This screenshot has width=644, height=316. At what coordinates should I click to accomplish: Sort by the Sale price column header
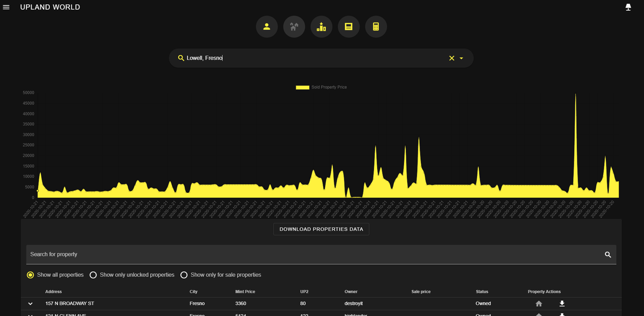click(421, 291)
